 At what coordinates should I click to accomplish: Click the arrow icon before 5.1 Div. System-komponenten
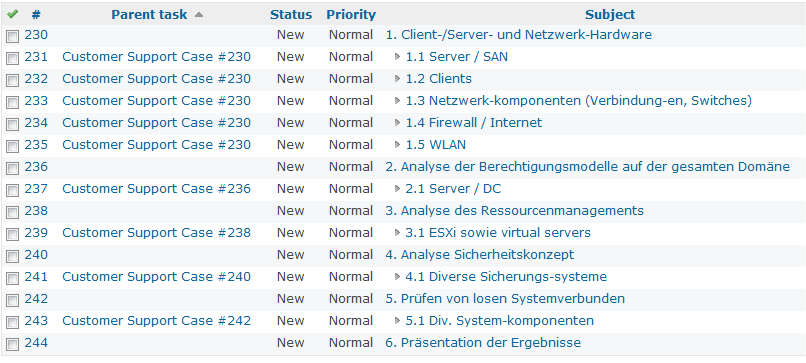click(397, 321)
